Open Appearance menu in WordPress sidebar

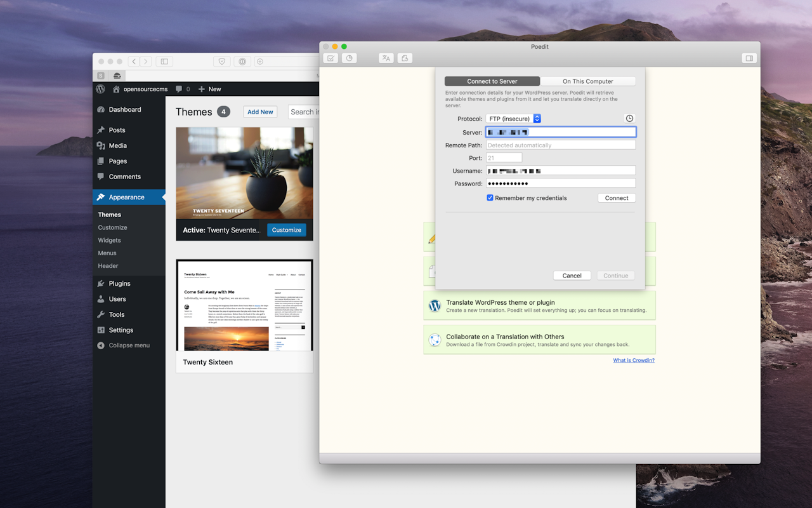click(x=129, y=197)
